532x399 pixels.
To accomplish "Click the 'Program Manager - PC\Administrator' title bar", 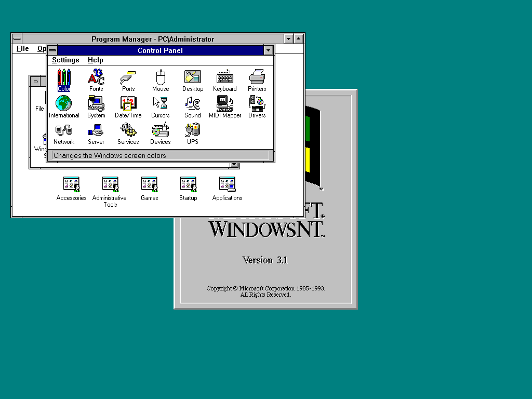I will click(153, 38).
